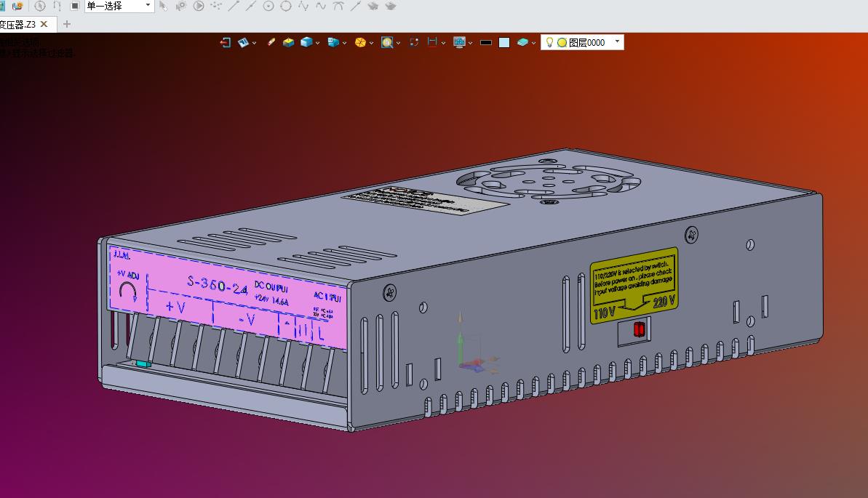Click the colorful icon left of the circular cursor
868x498 pixels.
tap(17, 6)
